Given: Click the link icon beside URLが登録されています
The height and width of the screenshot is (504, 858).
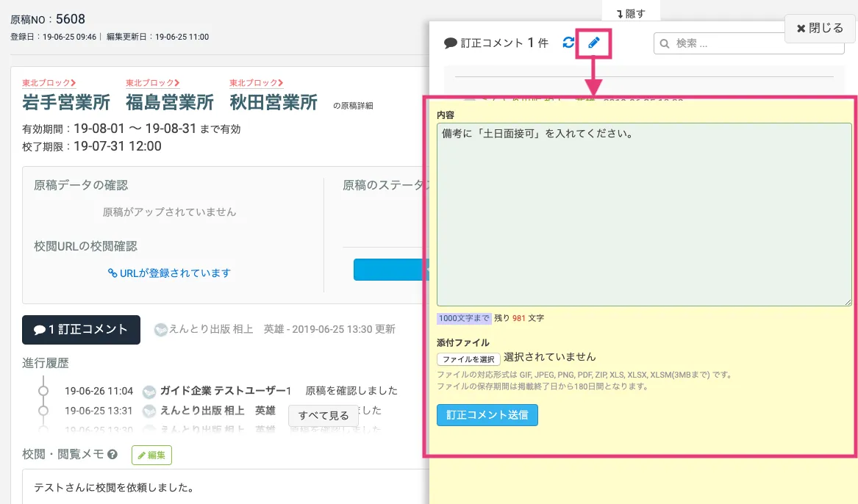Looking at the screenshot, I should tap(112, 273).
